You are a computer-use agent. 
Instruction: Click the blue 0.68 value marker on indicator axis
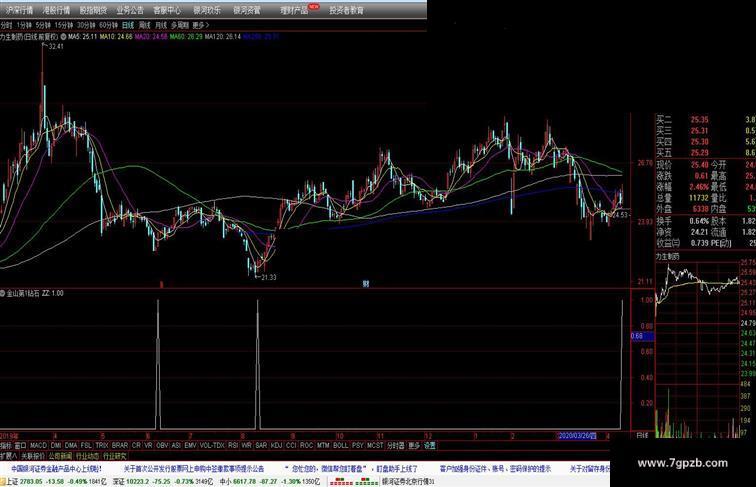(643, 336)
